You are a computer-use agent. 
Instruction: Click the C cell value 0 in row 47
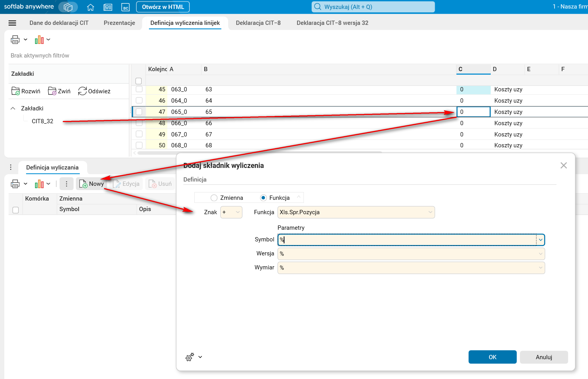(x=473, y=112)
